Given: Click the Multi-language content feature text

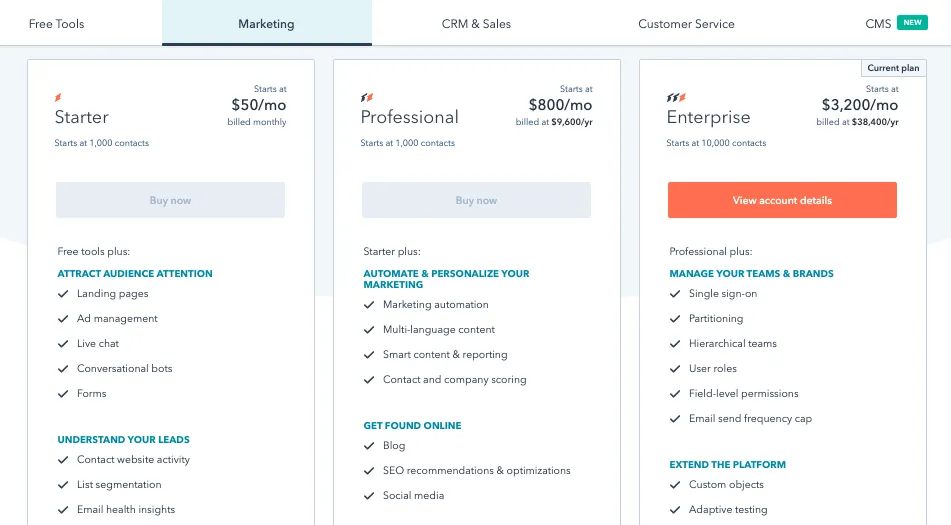Looking at the screenshot, I should point(439,329).
